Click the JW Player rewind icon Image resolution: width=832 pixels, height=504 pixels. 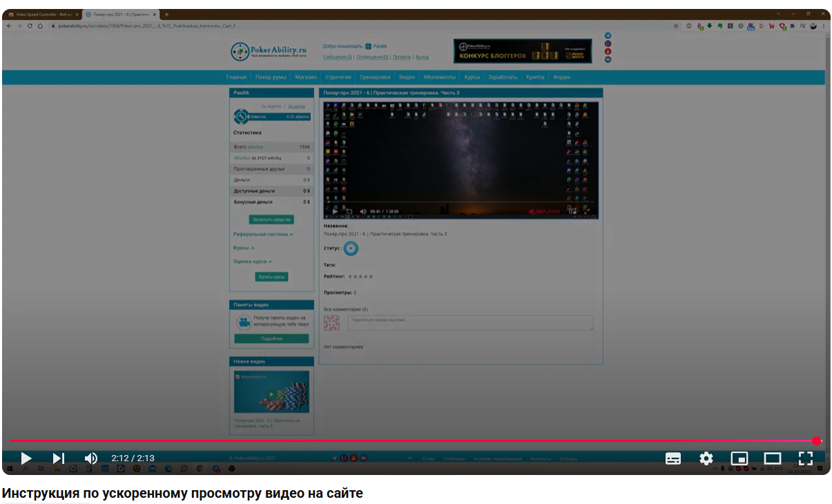[349, 211]
